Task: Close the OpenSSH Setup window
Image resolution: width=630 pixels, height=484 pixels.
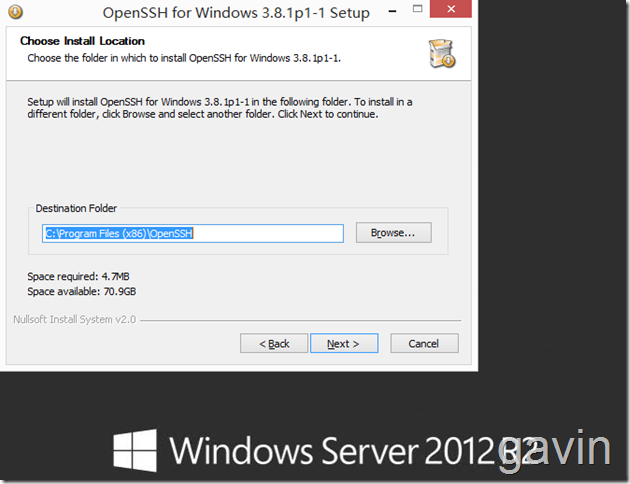Action: 451,9
